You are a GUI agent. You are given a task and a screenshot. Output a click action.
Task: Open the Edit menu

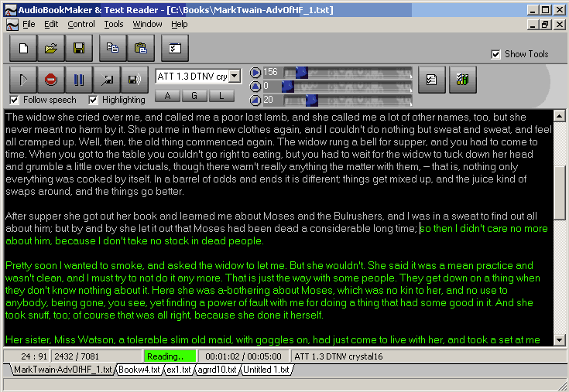coord(51,24)
